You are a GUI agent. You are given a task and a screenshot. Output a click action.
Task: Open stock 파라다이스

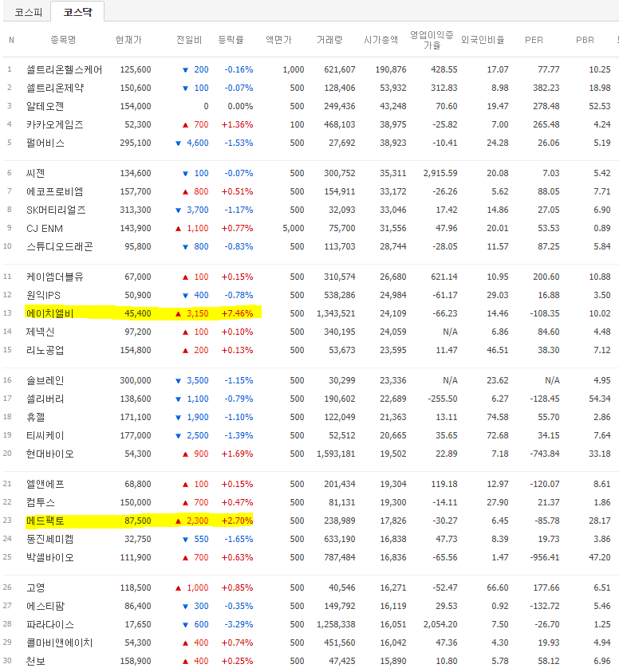[49, 625]
